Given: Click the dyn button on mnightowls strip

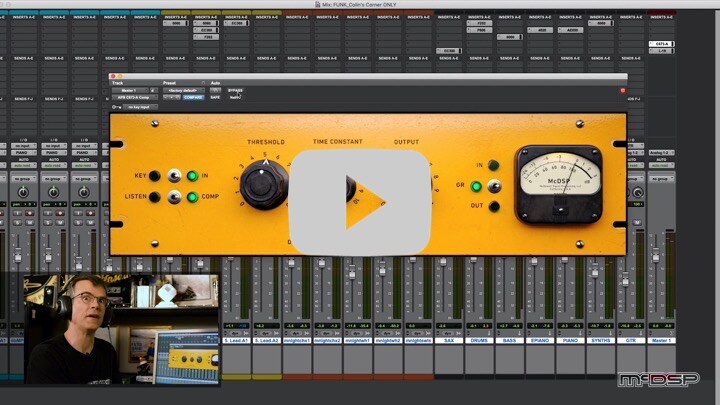Looking at the screenshot, I should [418, 333].
